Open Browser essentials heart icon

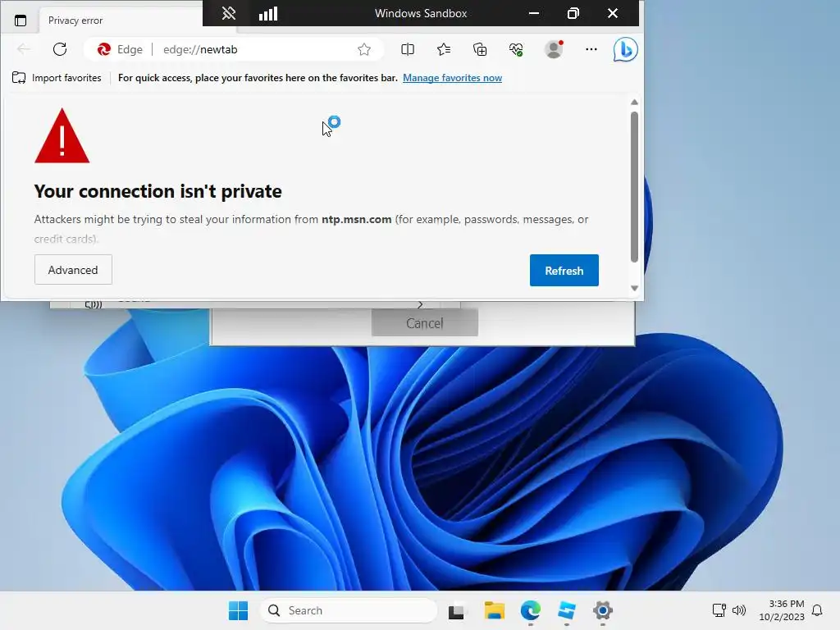516,49
